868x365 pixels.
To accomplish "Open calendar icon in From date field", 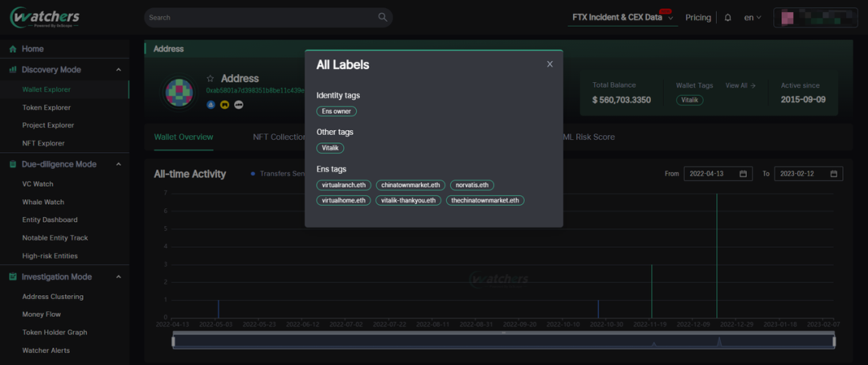I will [x=743, y=174].
